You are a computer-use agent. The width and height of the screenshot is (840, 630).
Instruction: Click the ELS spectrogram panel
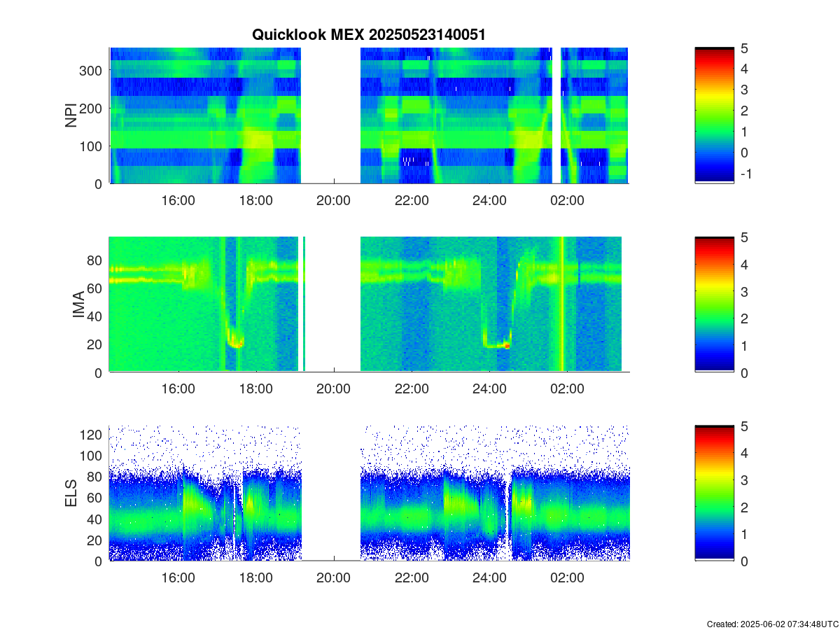pyautogui.click(x=369, y=493)
